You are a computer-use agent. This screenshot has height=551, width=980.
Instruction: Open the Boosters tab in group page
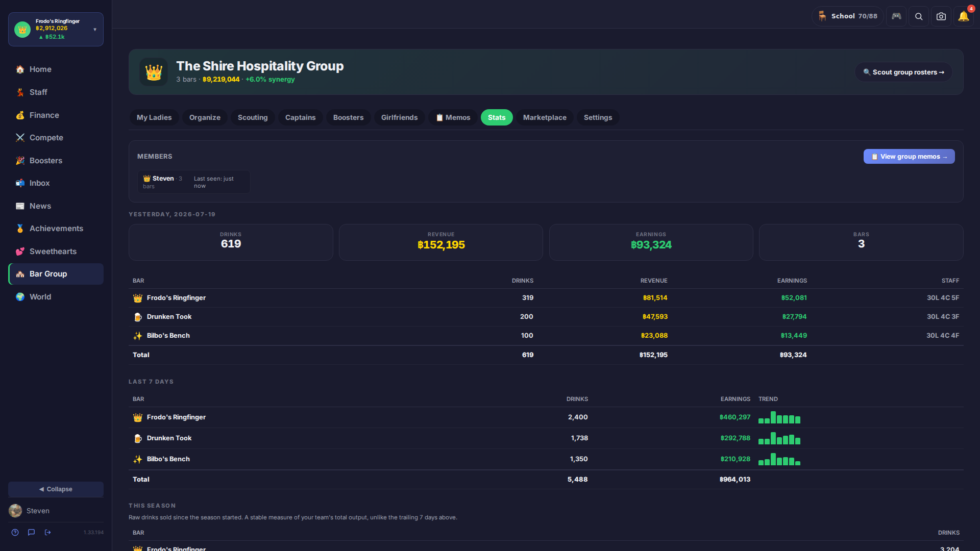point(348,117)
